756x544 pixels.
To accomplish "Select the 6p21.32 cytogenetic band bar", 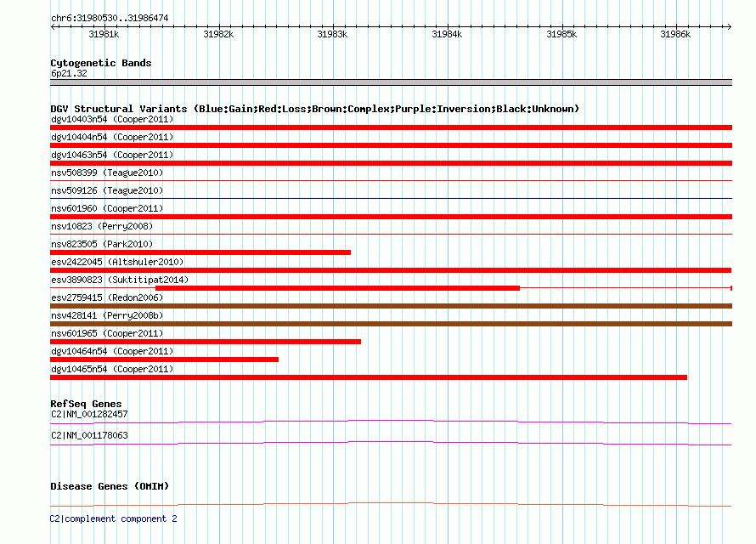I will click(x=391, y=82).
